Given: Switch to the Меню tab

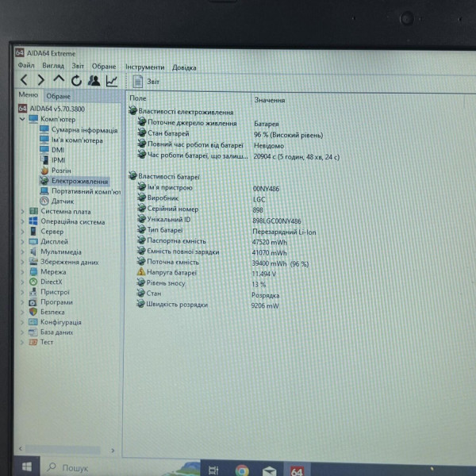Looking at the screenshot, I should (x=29, y=94).
